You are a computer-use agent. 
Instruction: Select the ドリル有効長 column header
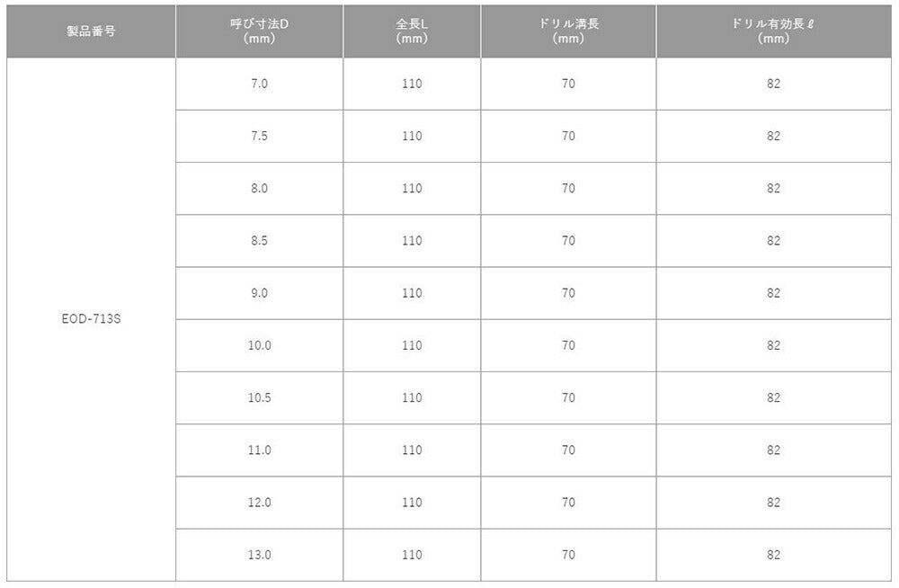tap(774, 31)
